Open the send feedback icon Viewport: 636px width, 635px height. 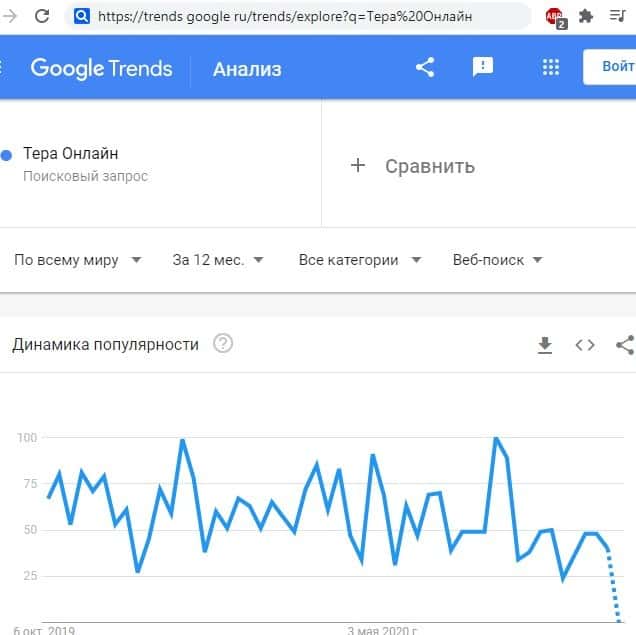pyautogui.click(x=483, y=67)
